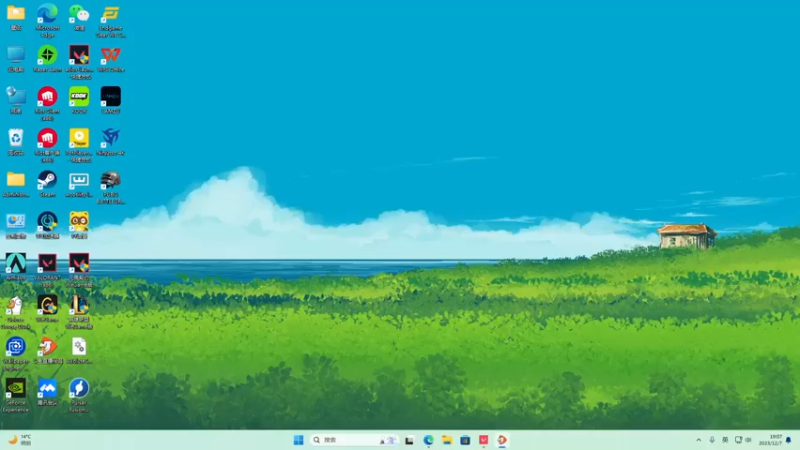Open the Steam desktop shortcut

click(47, 184)
